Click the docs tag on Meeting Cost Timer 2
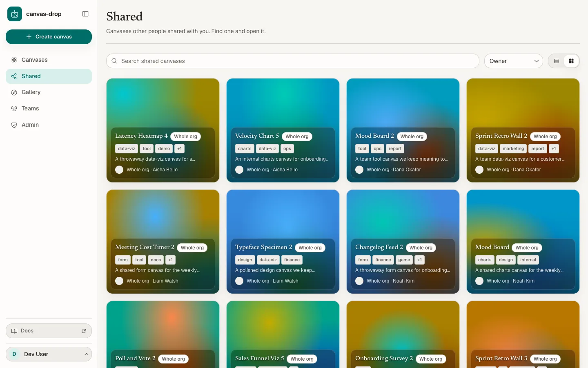The image size is (588, 368). pyautogui.click(x=156, y=260)
